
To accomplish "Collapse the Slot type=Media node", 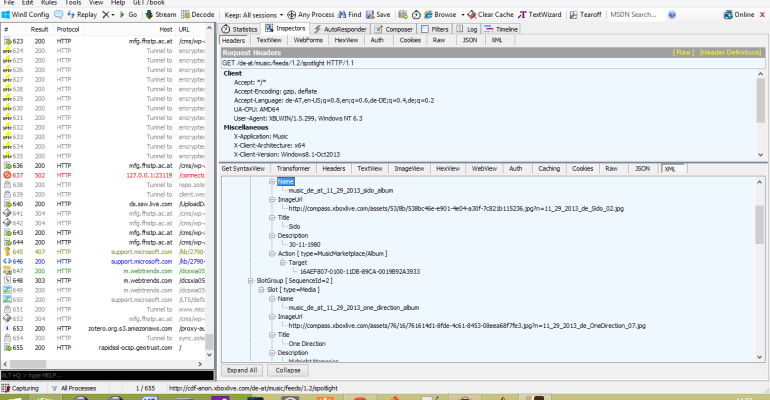I will [261, 290].
